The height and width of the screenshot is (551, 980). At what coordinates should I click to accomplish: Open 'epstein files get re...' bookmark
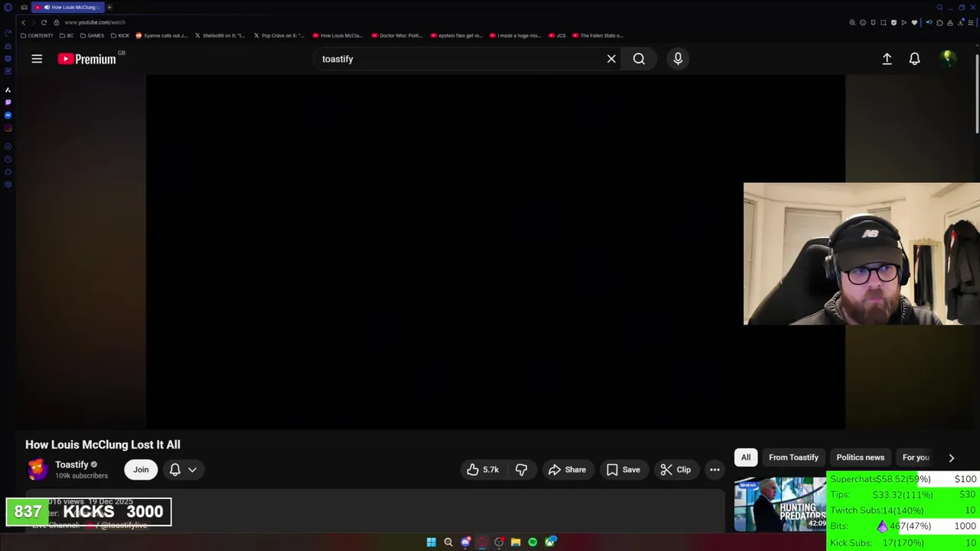point(457,35)
